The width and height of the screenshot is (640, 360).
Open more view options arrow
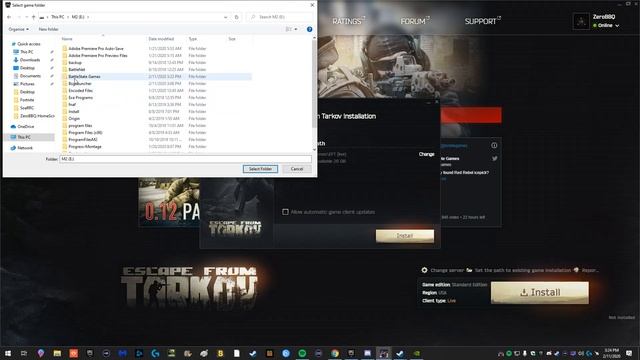pos(296,29)
